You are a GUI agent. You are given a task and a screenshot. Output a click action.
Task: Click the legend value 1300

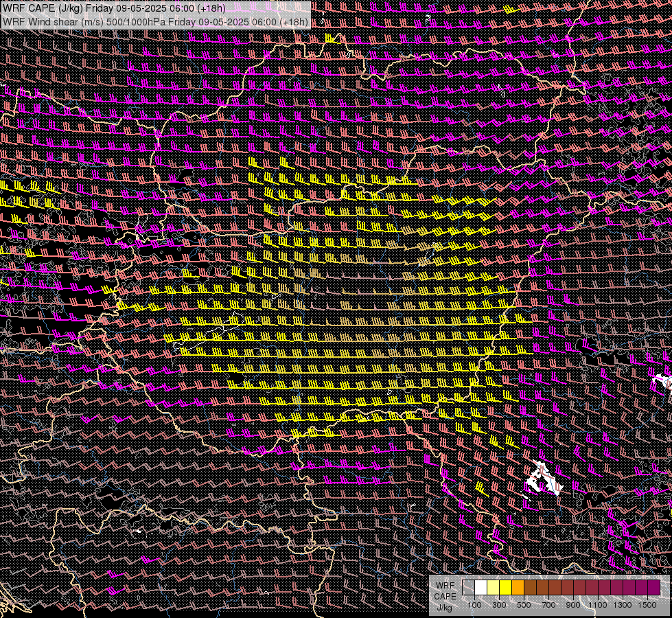click(623, 605)
